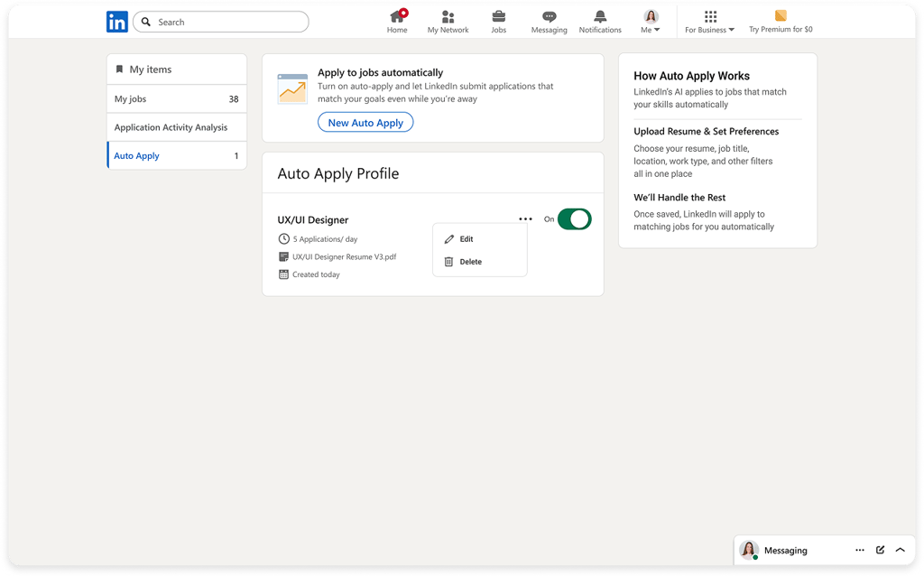
Task: Open Notifications bell icon
Action: (x=600, y=16)
